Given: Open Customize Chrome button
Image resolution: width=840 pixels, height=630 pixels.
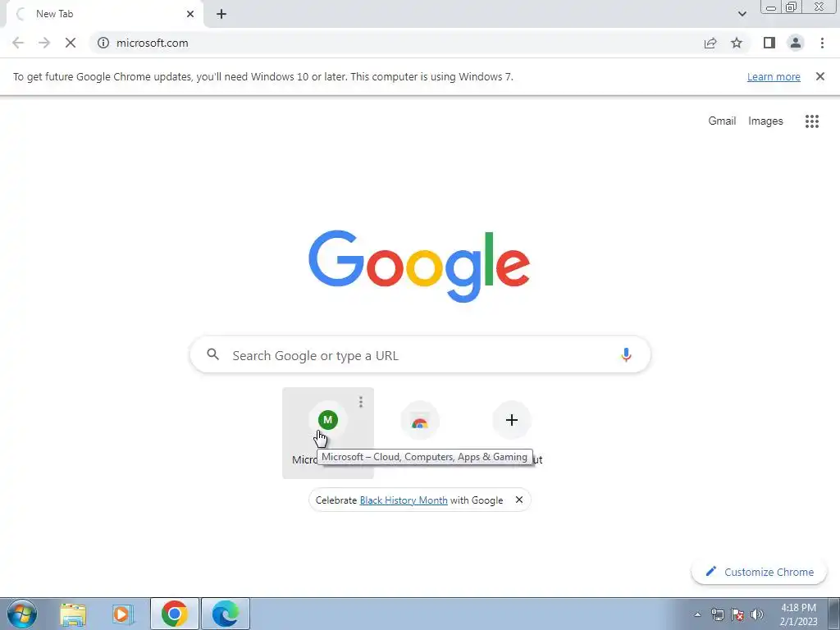Looking at the screenshot, I should tap(759, 572).
